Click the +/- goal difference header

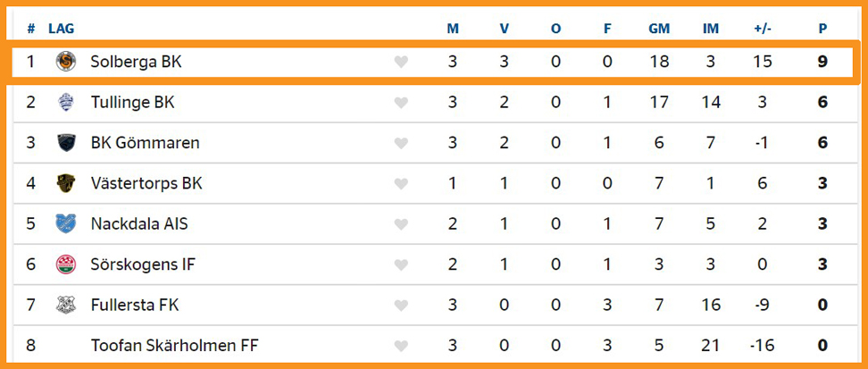tap(763, 29)
